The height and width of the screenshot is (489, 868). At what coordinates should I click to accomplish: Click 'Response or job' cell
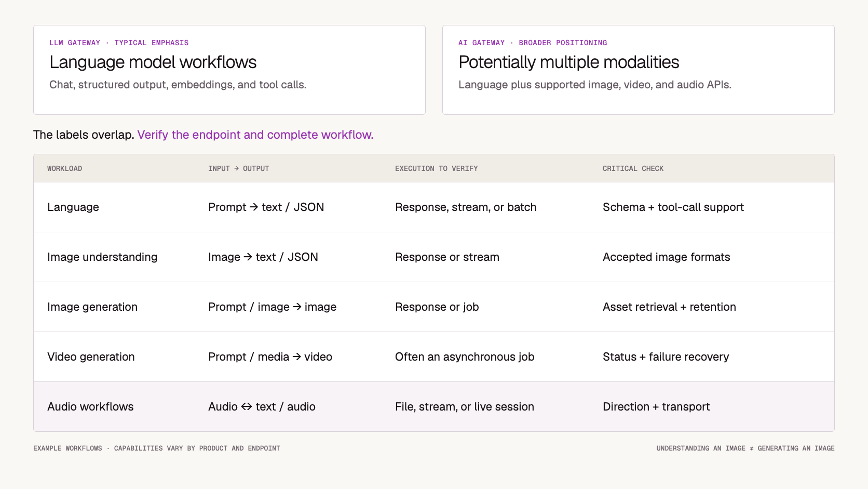click(x=437, y=307)
